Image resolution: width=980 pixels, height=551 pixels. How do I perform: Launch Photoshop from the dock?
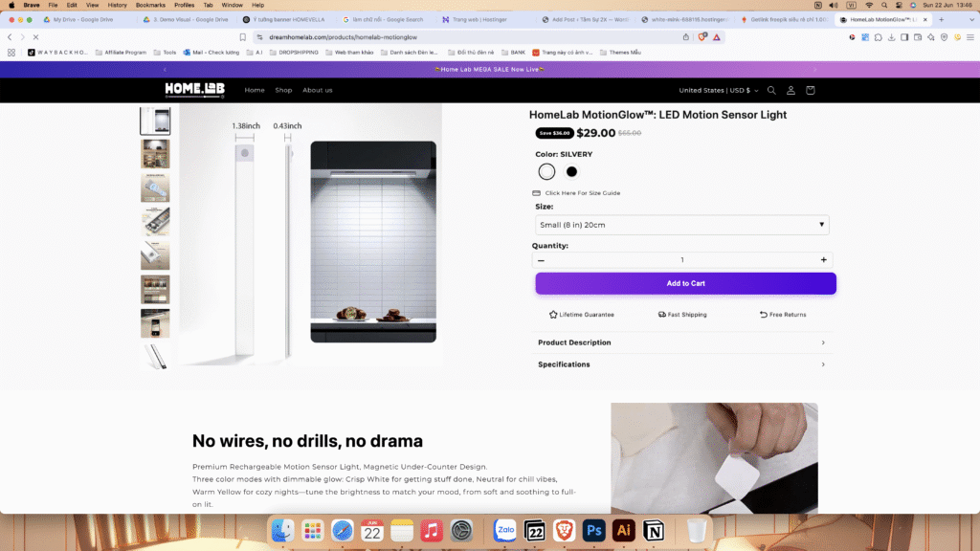(x=593, y=530)
